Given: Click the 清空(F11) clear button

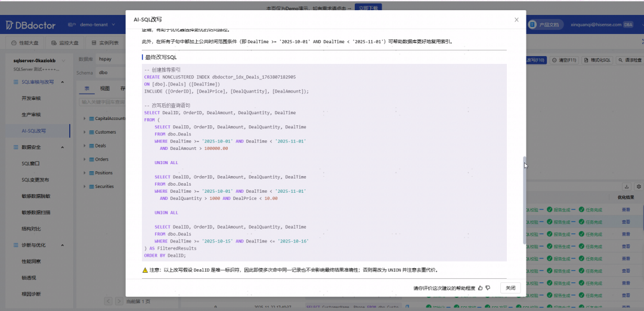Looking at the screenshot, I should 564,60.
